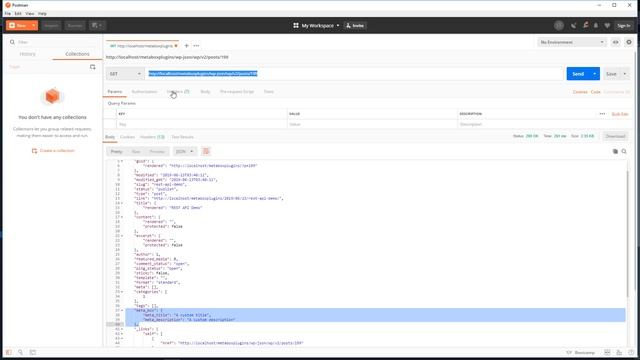Open Find and Replace icon in status bar
This screenshot has width=640, height=360.
[20, 352]
